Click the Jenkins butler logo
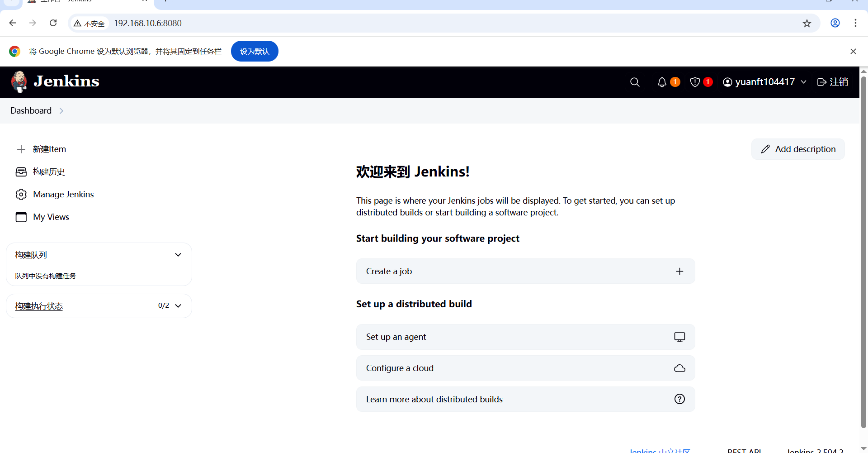Screen dimensions: 868x453 [x=19, y=82]
